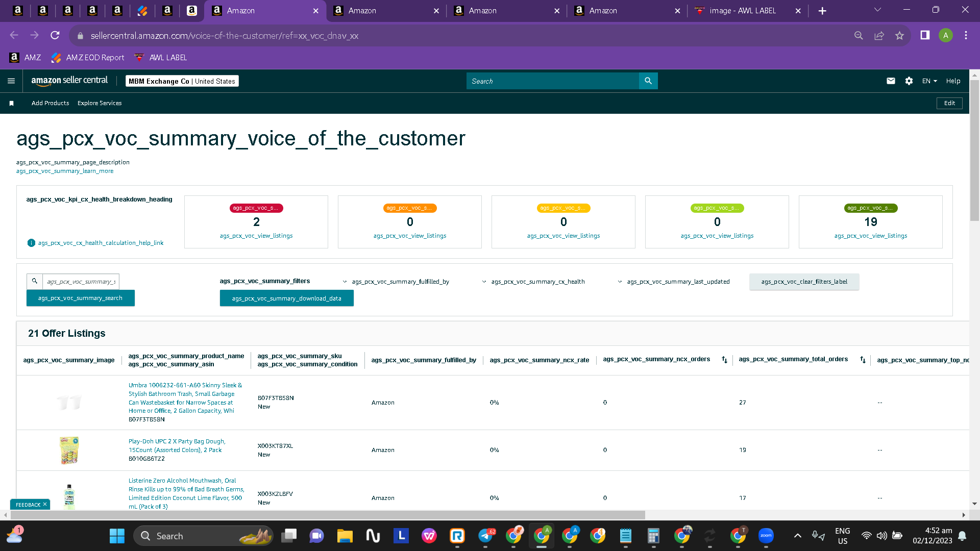Click the dark green health status badge
980x551 pixels.
(871, 208)
